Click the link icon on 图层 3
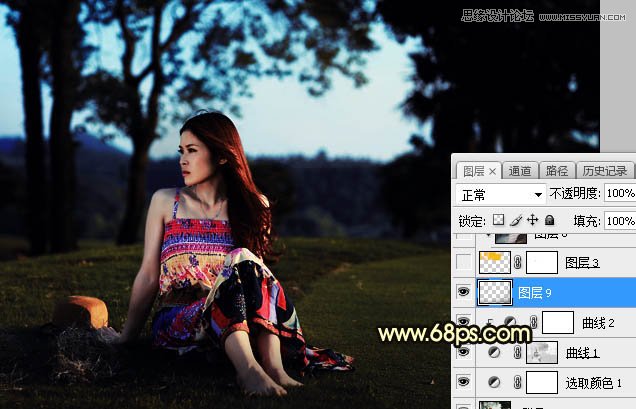The height and width of the screenshot is (409, 636). point(519,263)
